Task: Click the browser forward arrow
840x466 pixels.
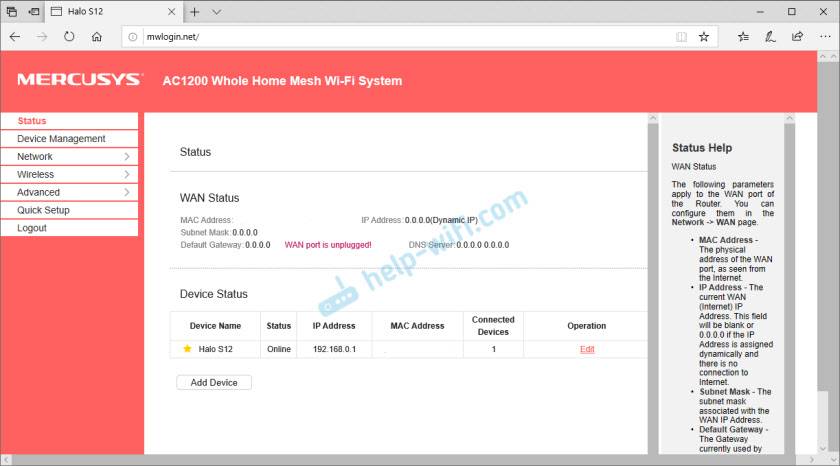Action: 42,36
